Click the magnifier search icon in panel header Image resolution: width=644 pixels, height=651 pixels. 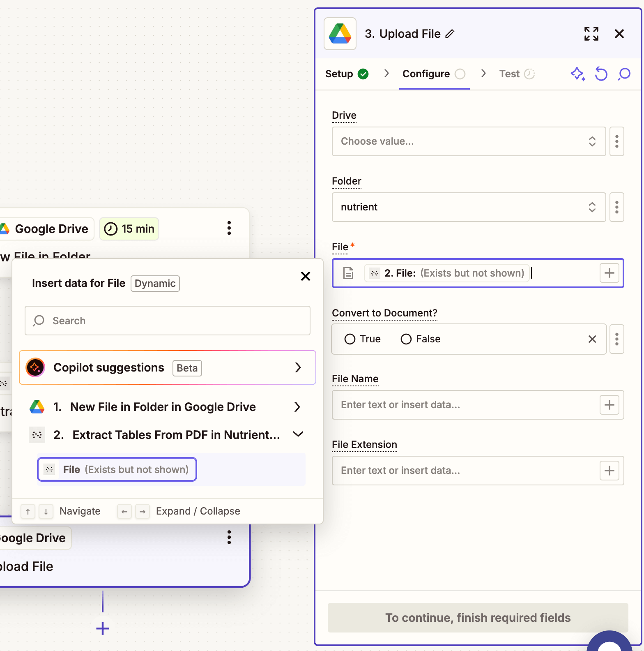[624, 74]
